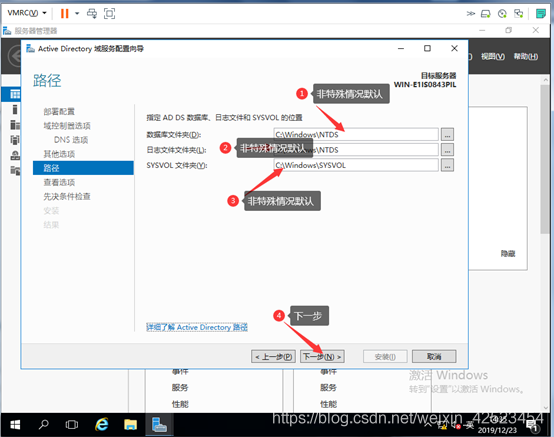Go to the 部署配置 wizard step
This screenshot has width=554, height=437.
tap(59, 112)
